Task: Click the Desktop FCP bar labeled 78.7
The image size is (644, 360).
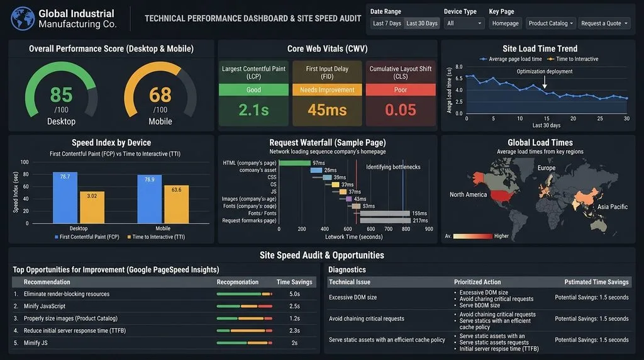Action: (x=65, y=198)
